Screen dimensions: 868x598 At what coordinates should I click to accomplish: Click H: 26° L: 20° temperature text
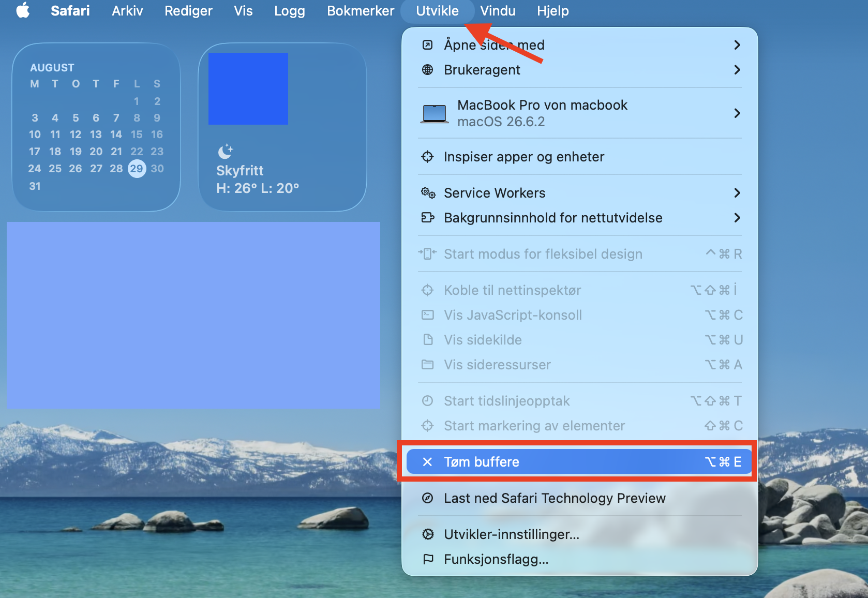pos(258,188)
